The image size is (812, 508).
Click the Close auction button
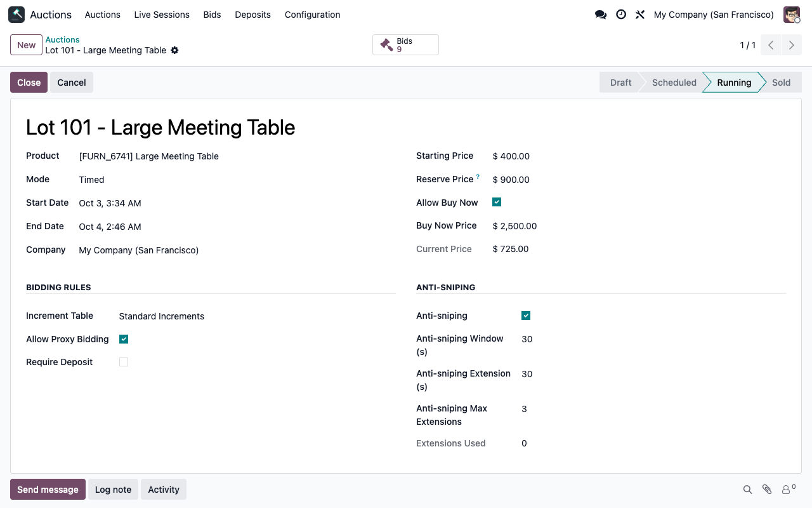click(x=29, y=83)
